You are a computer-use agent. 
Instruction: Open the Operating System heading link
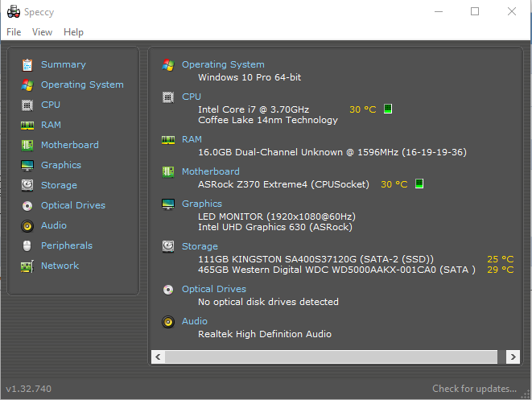pyautogui.click(x=223, y=64)
